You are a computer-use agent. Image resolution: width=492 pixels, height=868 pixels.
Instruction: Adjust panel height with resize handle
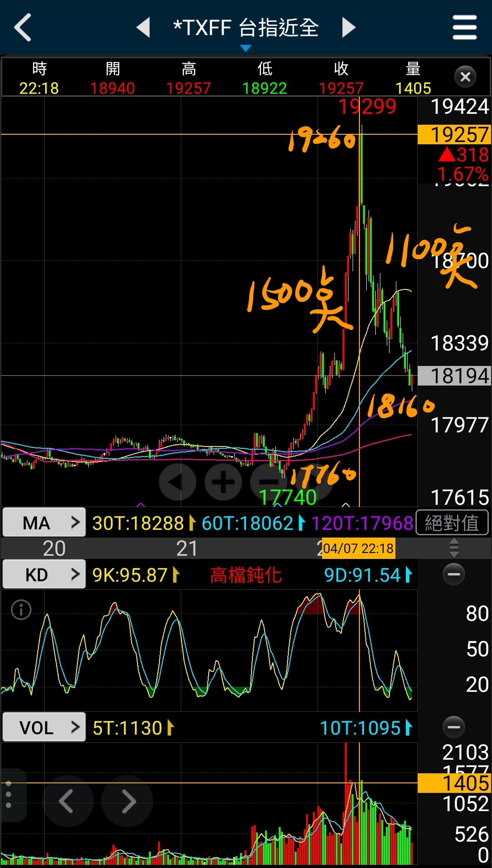click(454, 548)
